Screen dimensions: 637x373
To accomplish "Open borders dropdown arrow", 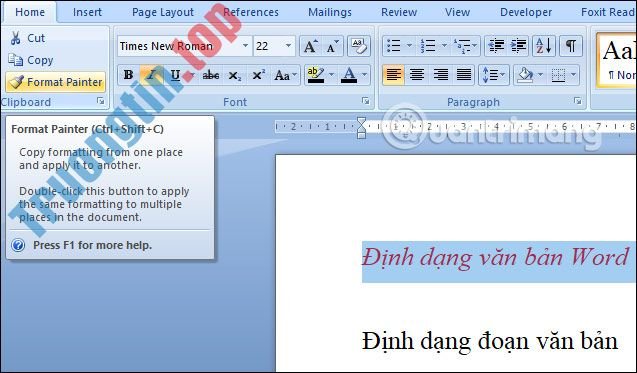I will (x=574, y=75).
